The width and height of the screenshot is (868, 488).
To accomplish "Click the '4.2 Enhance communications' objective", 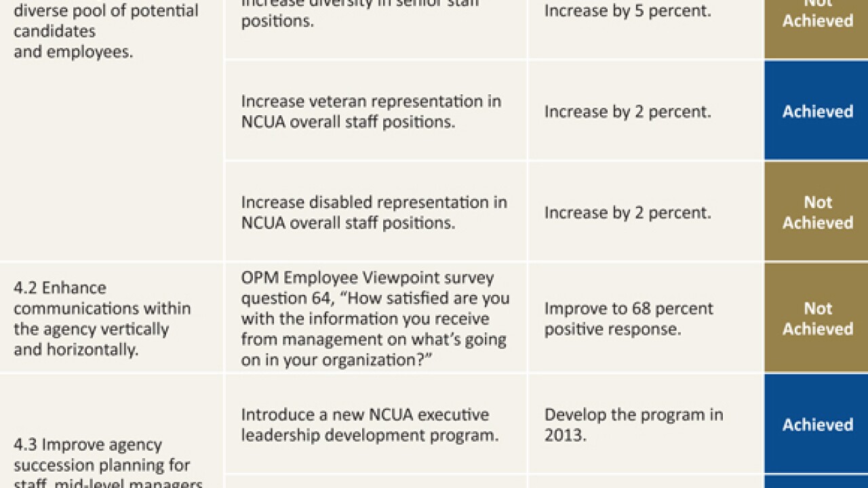I will [x=102, y=319].
